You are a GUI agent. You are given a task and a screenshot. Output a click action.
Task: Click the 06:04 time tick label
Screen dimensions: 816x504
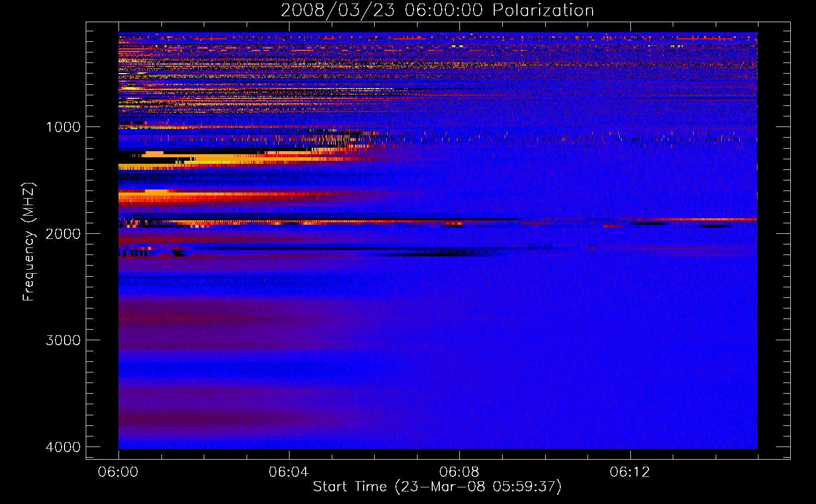pyautogui.click(x=288, y=472)
